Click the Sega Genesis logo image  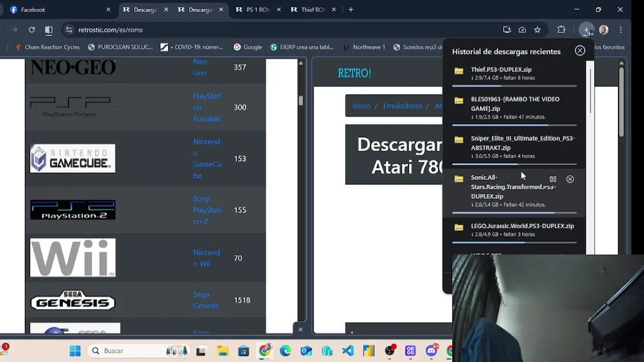[72, 300]
